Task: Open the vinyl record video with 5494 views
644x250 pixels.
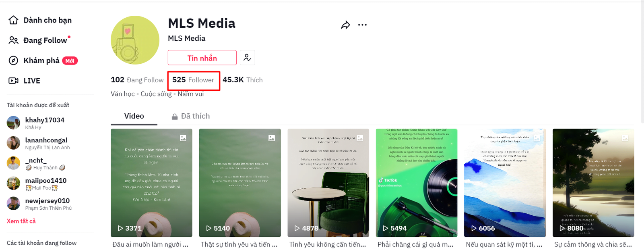Action: [x=417, y=183]
